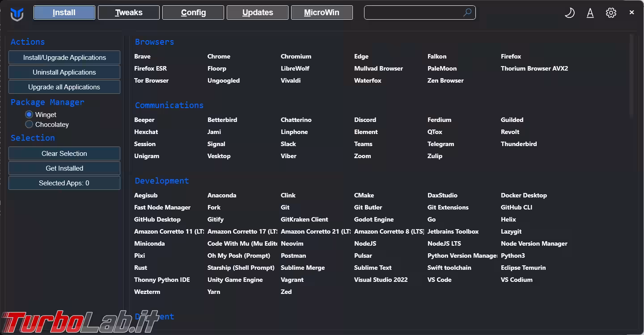Image resolution: width=644 pixels, height=335 pixels.
Task: Toggle dark mode with the moon icon
Action: [569, 13]
